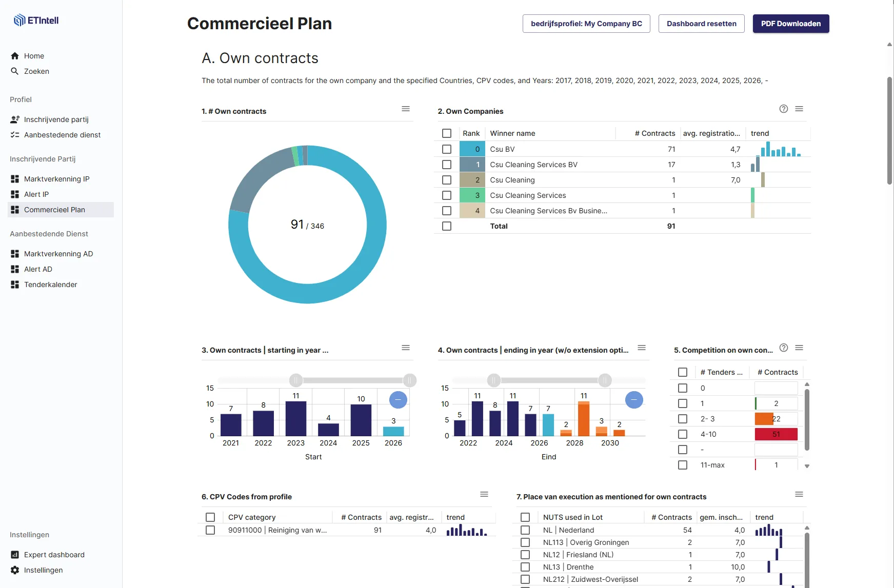894x588 pixels.
Task: Click the Zoeken search icon
Action: click(x=15, y=71)
